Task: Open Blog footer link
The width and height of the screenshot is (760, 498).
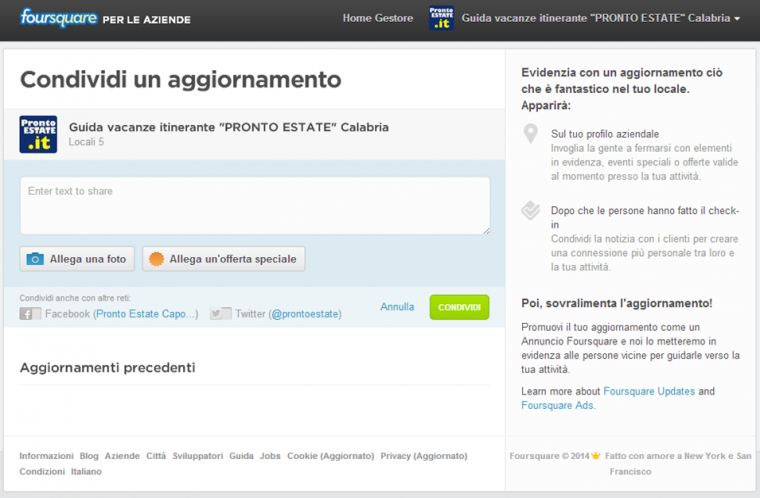Action: click(89, 456)
